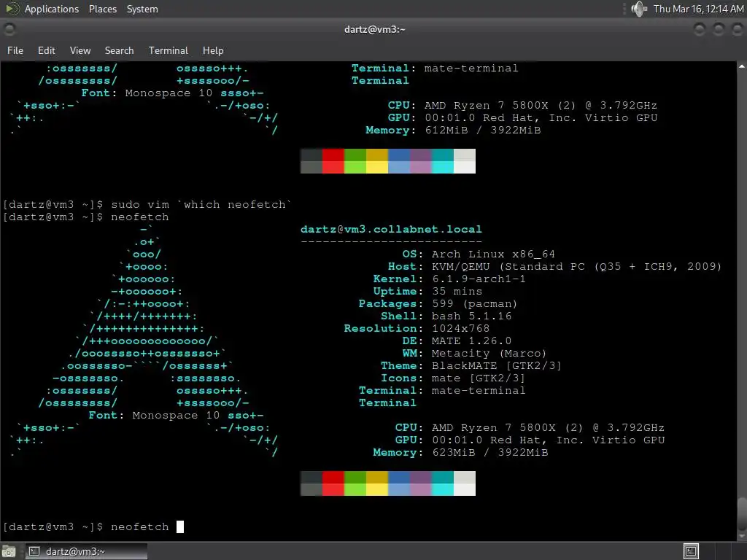747x560 pixels.
Task: Open the volume control speaker icon
Action: click(x=638, y=9)
